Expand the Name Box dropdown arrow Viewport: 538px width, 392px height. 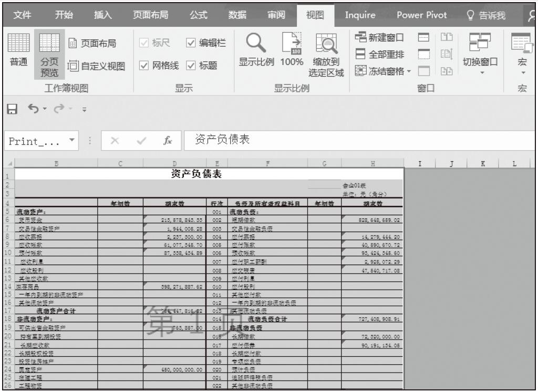click(x=71, y=140)
